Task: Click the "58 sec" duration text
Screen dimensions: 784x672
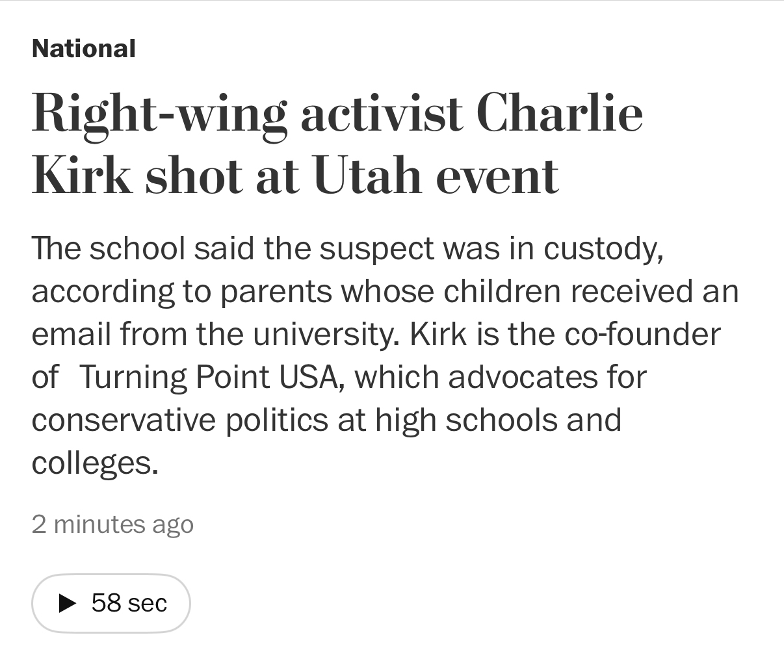Action: 129,603
